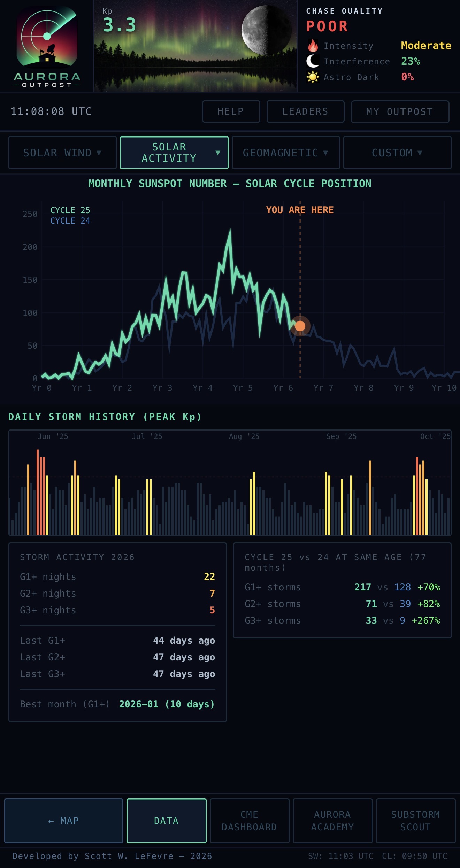Expand the GEOMAGNETIC dropdown
This screenshot has height=868, width=460.
(286, 153)
